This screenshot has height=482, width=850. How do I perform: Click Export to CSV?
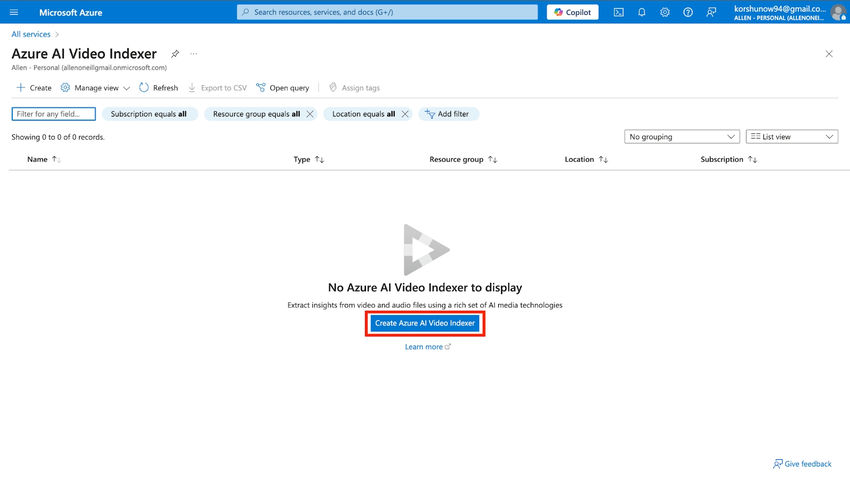click(217, 88)
